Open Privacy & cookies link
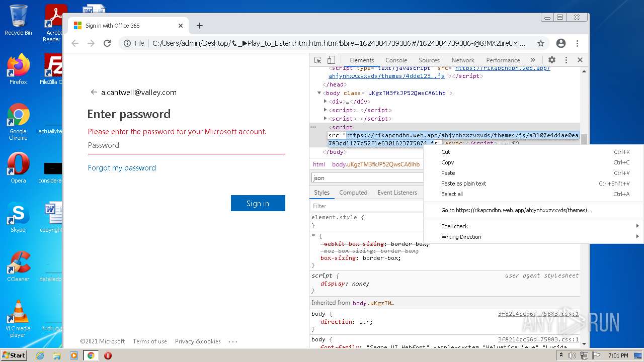Screen dimensions: 644x362 (x=198, y=341)
